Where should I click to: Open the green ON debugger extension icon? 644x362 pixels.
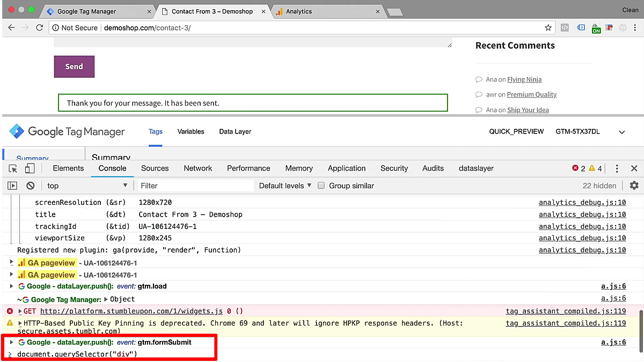pyautogui.click(x=596, y=28)
